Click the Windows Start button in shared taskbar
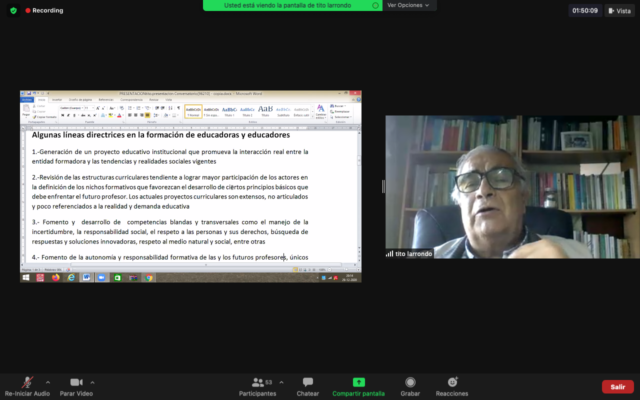This screenshot has width=640, height=400. pos(26,277)
